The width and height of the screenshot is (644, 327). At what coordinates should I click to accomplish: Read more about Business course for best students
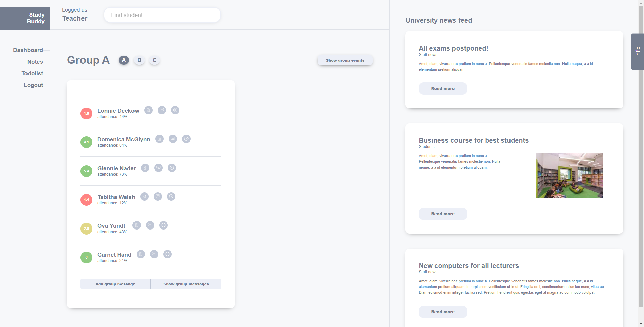click(443, 214)
